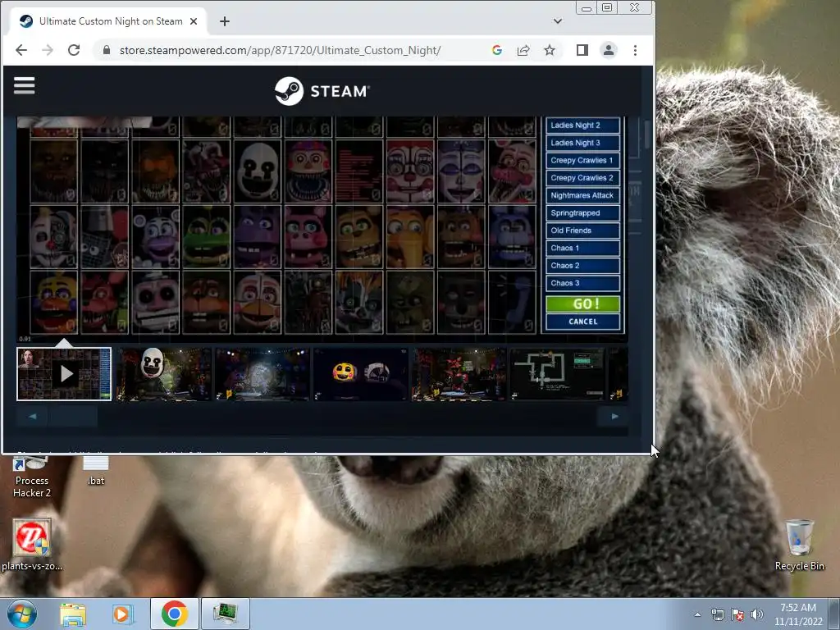The height and width of the screenshot is (630, 840).
Task: Open Action Center flag icon
Action: pyautogui.click(x=737, y=615)
